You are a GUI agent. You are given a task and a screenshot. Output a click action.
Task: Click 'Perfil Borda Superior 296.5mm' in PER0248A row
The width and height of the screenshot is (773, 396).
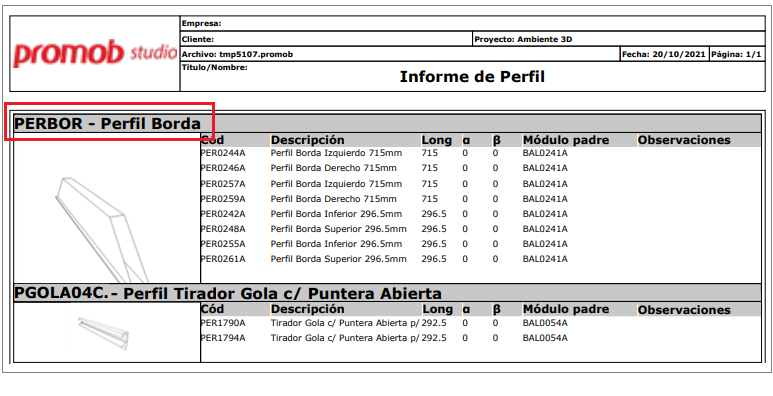(339, 229)
